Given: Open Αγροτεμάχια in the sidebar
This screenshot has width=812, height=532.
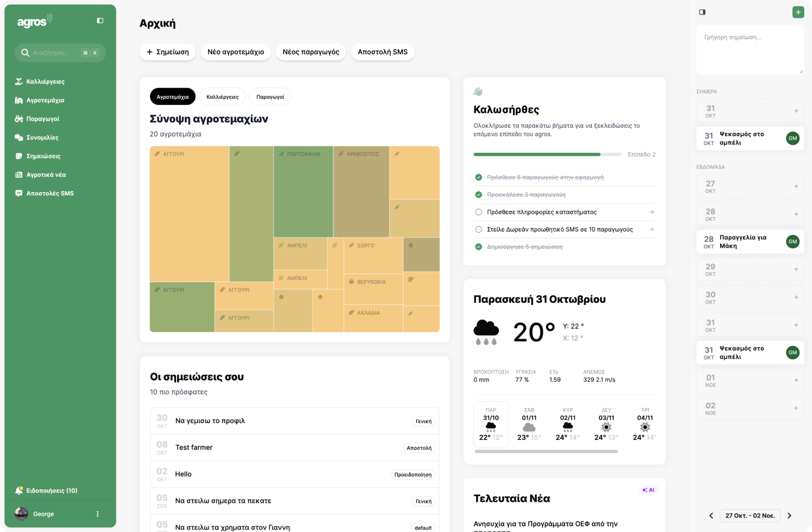Looking at the screenshot, I should [x=45, y=100].
